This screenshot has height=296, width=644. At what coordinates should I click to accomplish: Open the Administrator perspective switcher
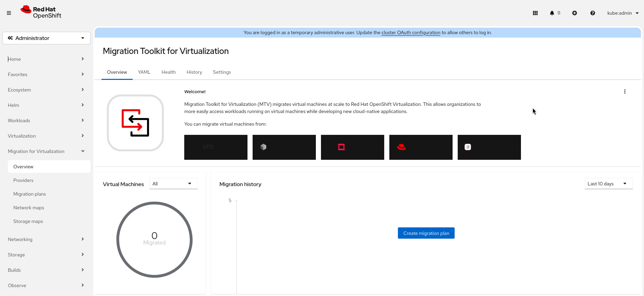tap(46, 38)
